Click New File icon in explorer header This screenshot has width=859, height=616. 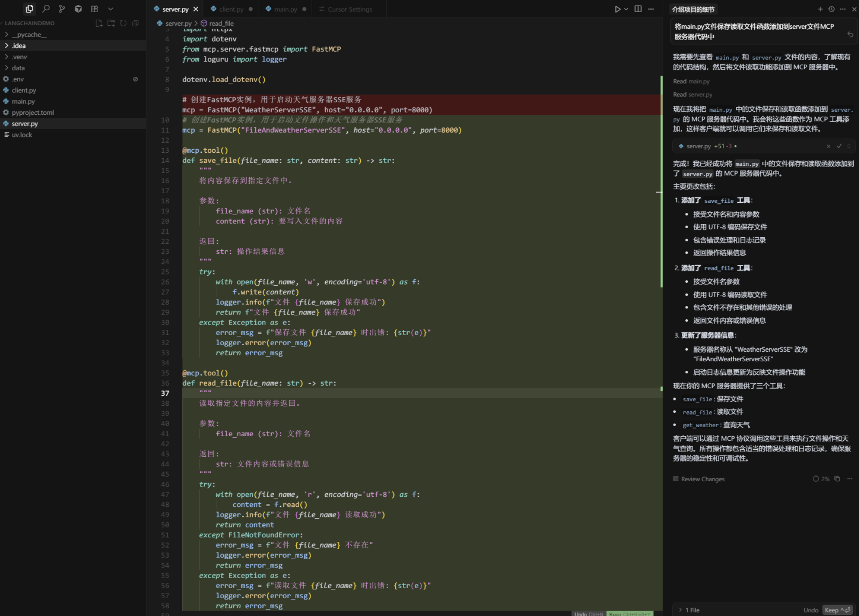coord(99,23)
